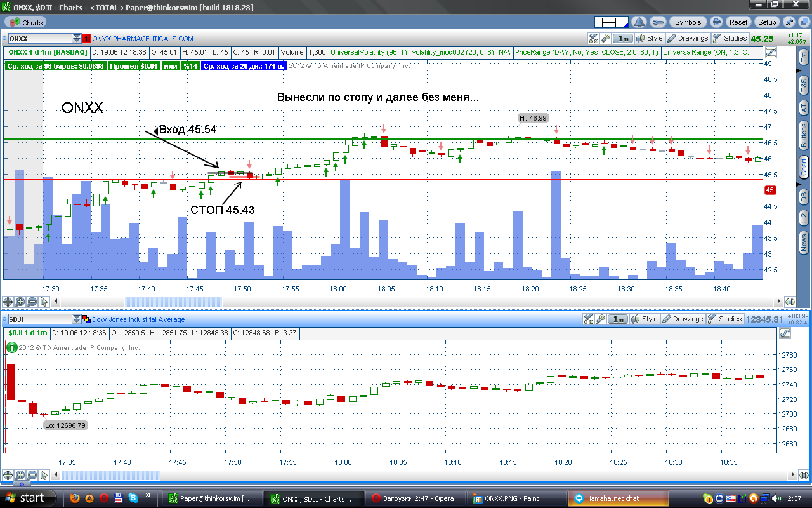
Task: Open the Drawings menu on $DJI chart
Action: tap(682, 319)
